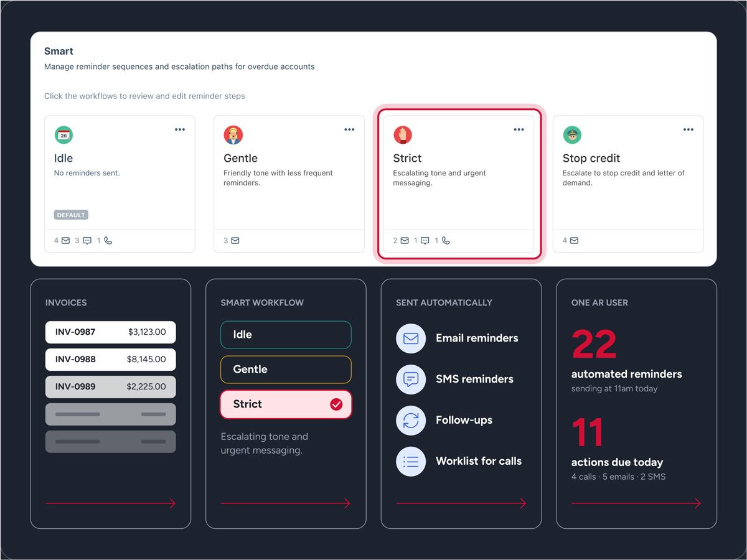Click the Follow-ups refresh icon

[x=411, y=421]
